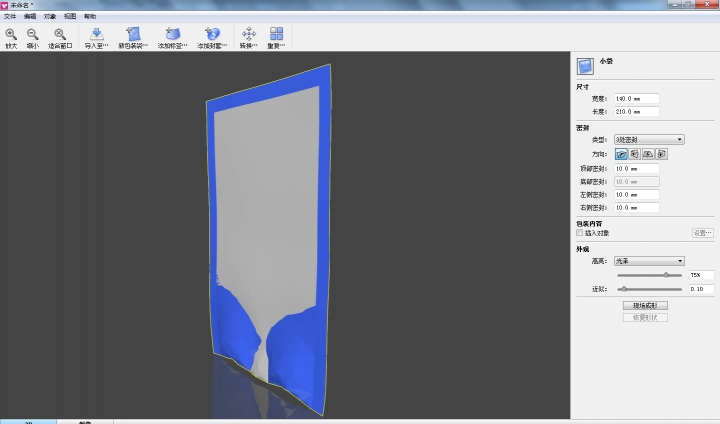Click the Fit to Window magnifier icon
The width and height of the screenshot is (720, 424).
click(x=60, y=34)
